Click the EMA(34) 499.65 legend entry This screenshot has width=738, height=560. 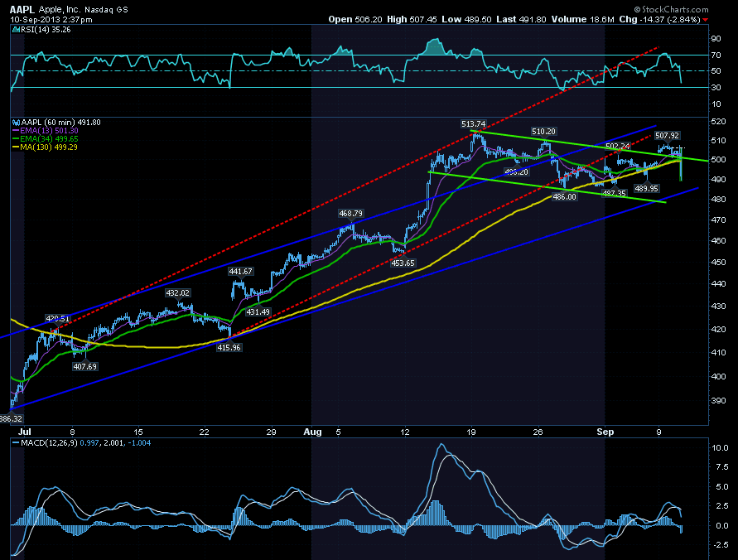(x=46, y=139)
